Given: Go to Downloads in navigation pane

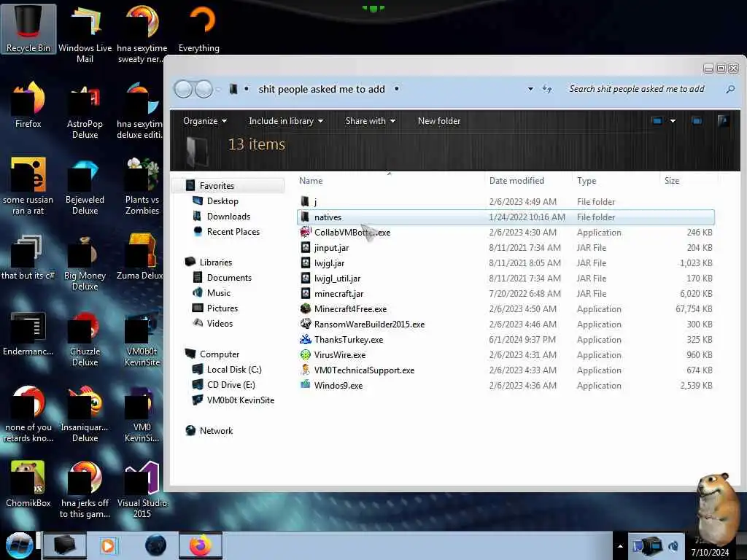Looking at the screenshot, I should [228, 216].
